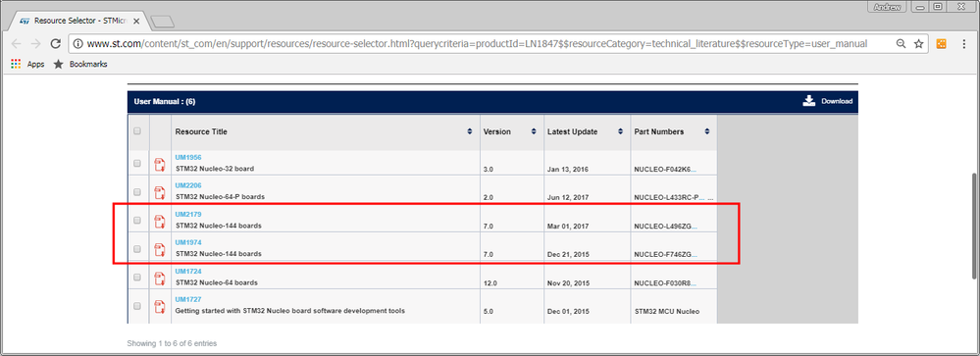Sort by Resource Title arrows

[x=470, y=131]
